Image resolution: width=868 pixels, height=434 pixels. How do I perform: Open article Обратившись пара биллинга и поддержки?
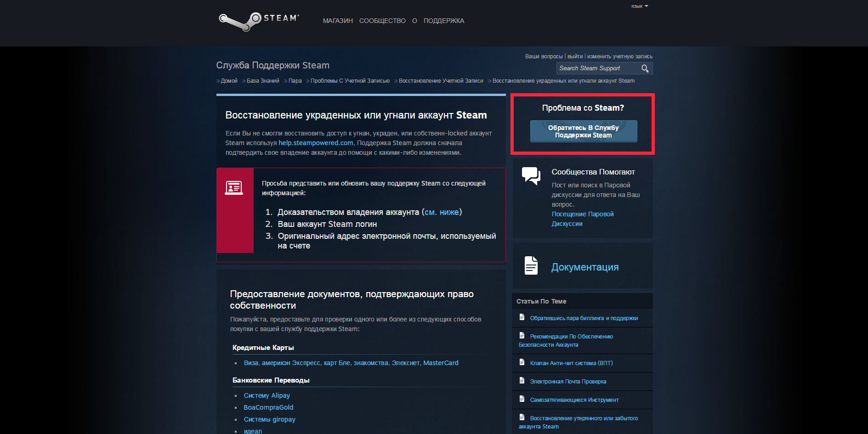584,318
